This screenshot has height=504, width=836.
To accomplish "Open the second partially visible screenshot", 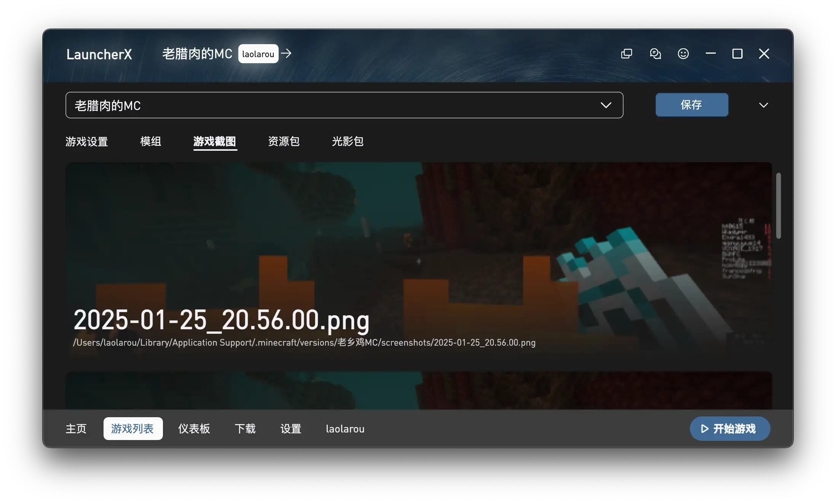I will point(418,391).
